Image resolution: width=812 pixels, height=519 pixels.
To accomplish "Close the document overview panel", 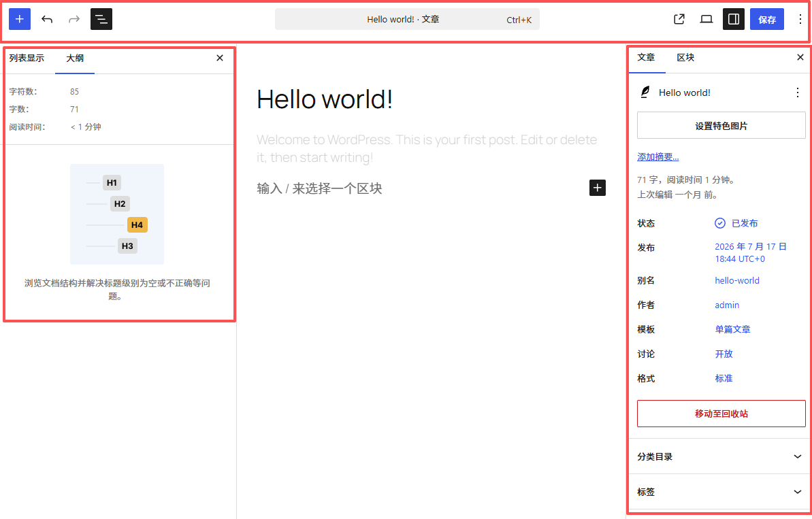I will click(220, 58).
